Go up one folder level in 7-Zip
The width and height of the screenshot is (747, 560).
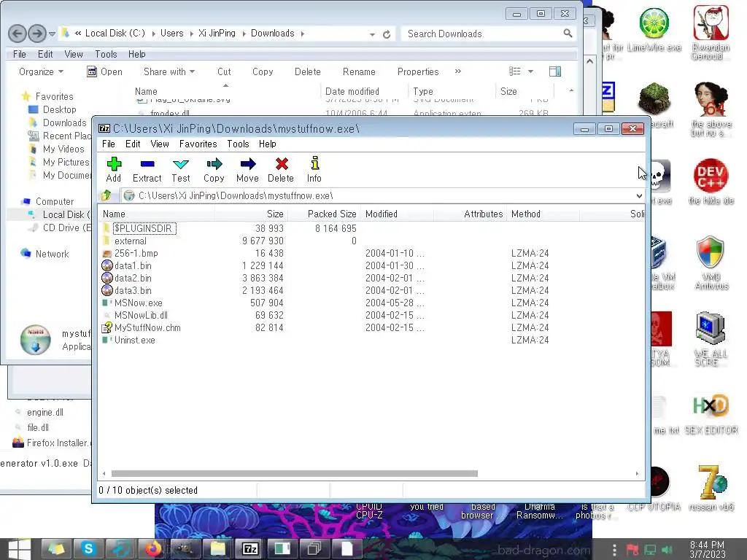[107, 195]
